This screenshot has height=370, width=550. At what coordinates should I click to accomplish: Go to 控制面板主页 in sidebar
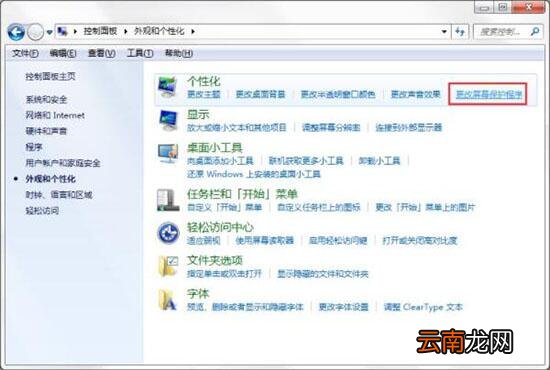pyautogui.click(x=51, y=76)
